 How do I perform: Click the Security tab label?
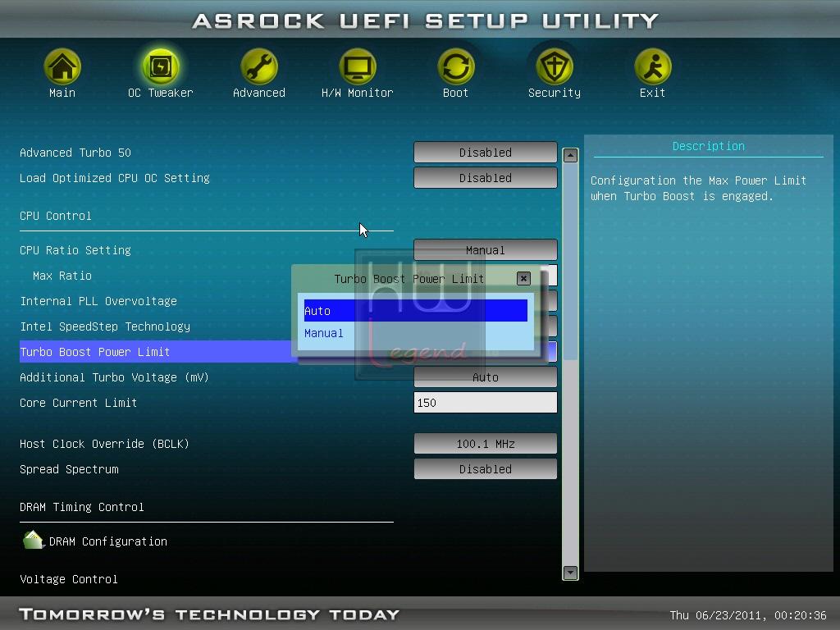[555, 93]
